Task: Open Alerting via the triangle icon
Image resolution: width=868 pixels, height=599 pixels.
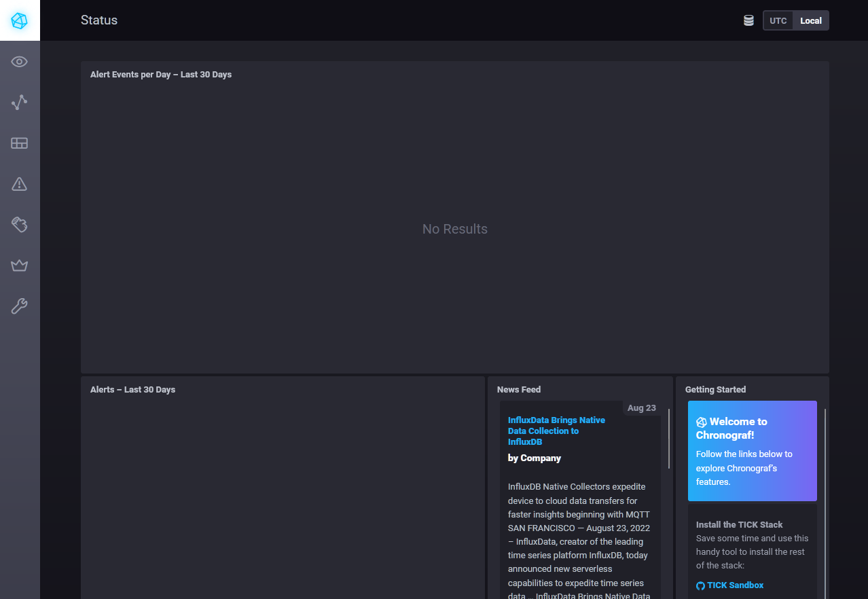Action: pos(20,183)
